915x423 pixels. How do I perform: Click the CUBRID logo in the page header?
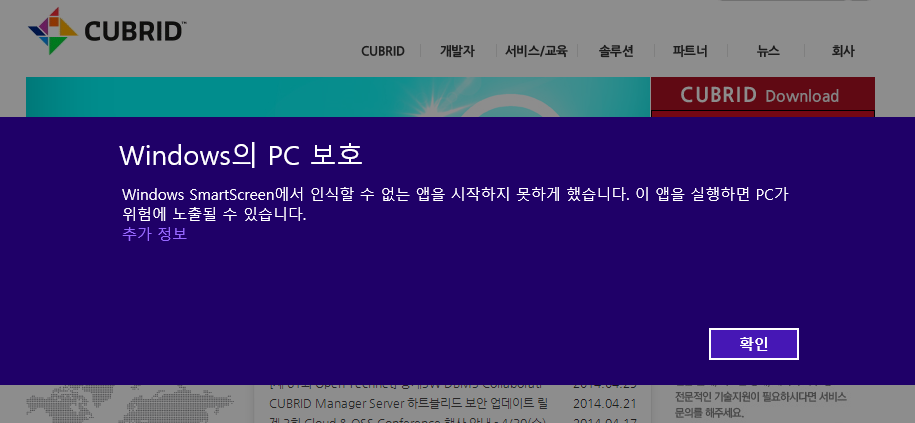pos(107,30)
